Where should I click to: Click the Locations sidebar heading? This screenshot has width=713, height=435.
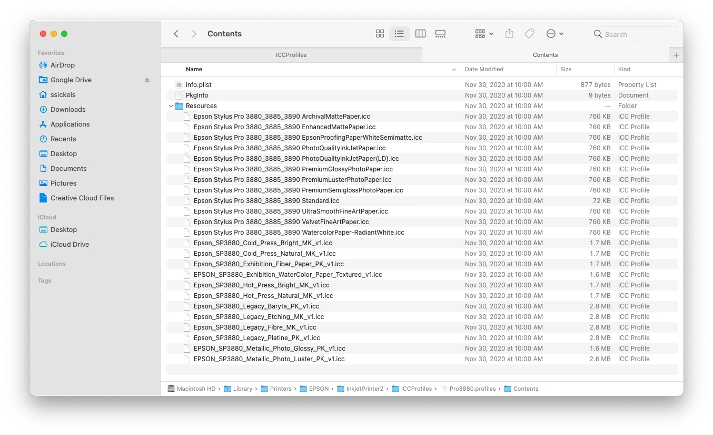point(51,264)
